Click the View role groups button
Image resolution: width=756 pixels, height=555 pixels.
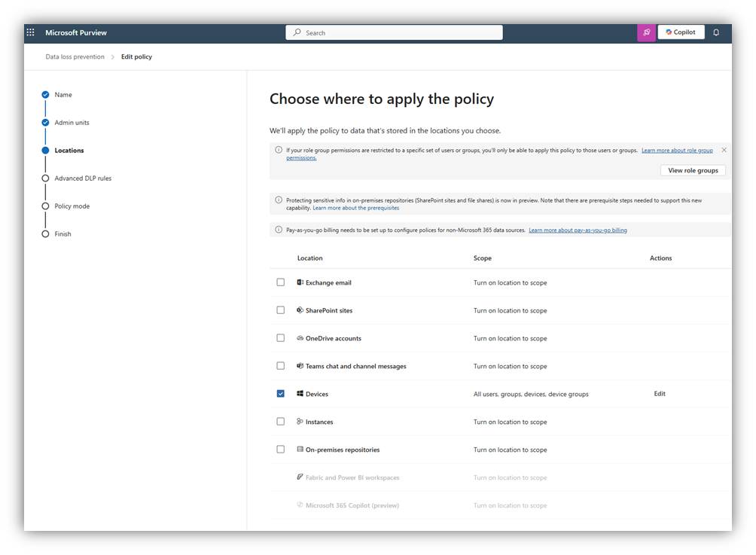[693, 170]
